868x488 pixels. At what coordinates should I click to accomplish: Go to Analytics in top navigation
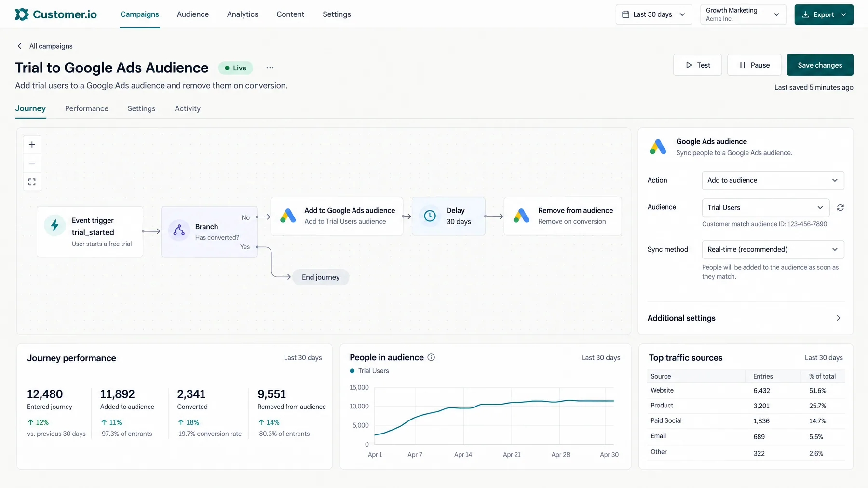pos(243,14)
